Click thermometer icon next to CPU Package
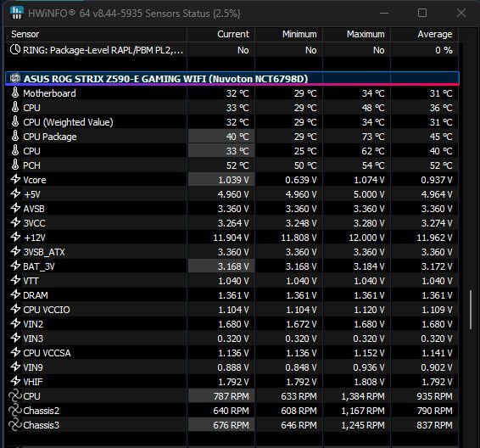Image resolution: width=480 pixels, height=448 pixels. (x=15, y=137)
